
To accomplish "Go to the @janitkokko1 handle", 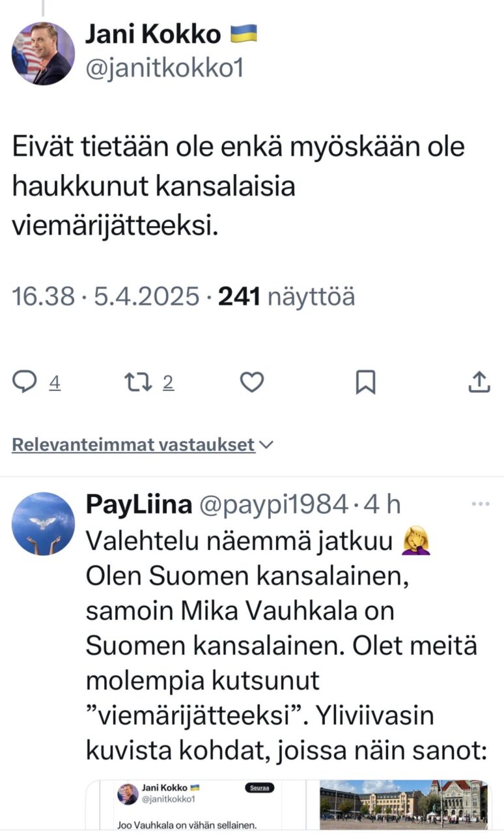I will tap(165, 68).
